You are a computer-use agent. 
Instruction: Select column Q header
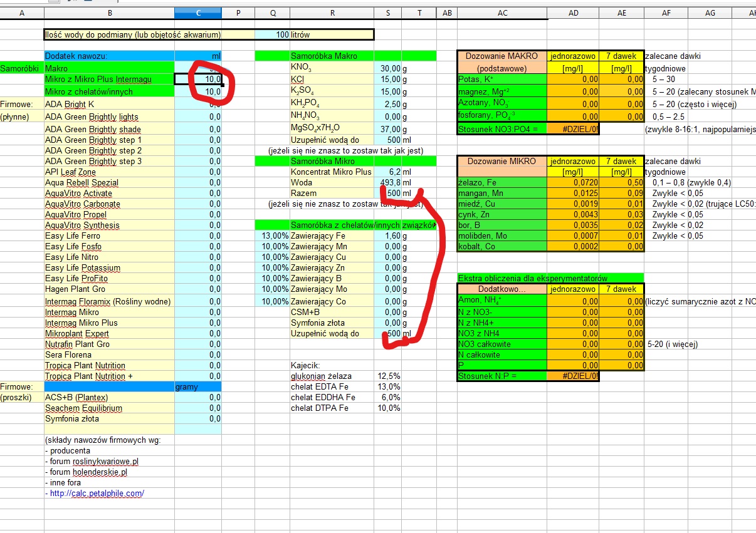pyautogui.click(x=272, y=13)
